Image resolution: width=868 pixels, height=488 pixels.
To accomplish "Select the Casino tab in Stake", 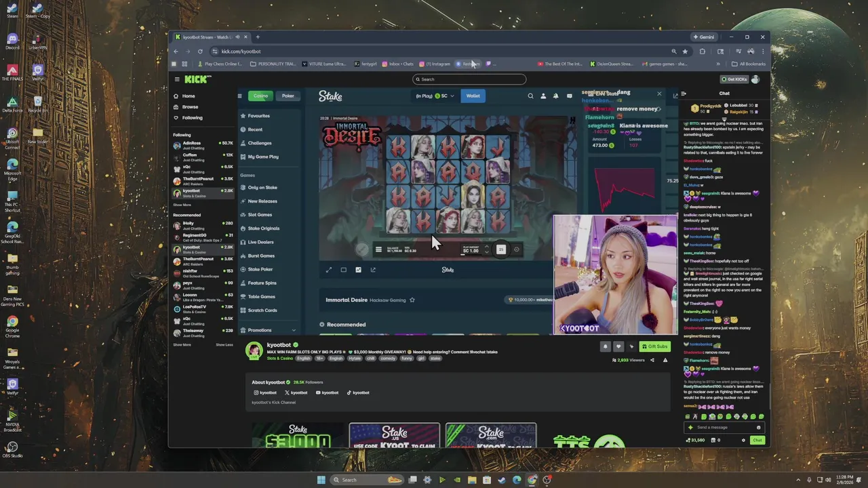I will coord(260,96).
